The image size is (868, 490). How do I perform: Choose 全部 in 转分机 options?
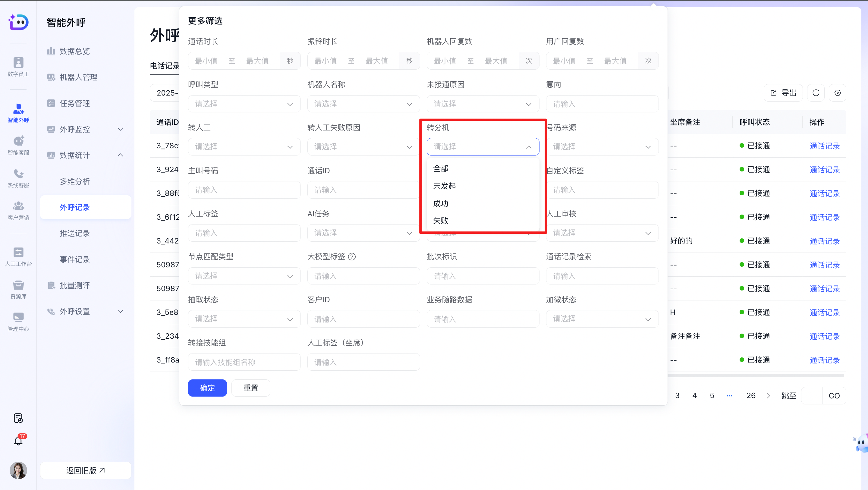(483, 168)
